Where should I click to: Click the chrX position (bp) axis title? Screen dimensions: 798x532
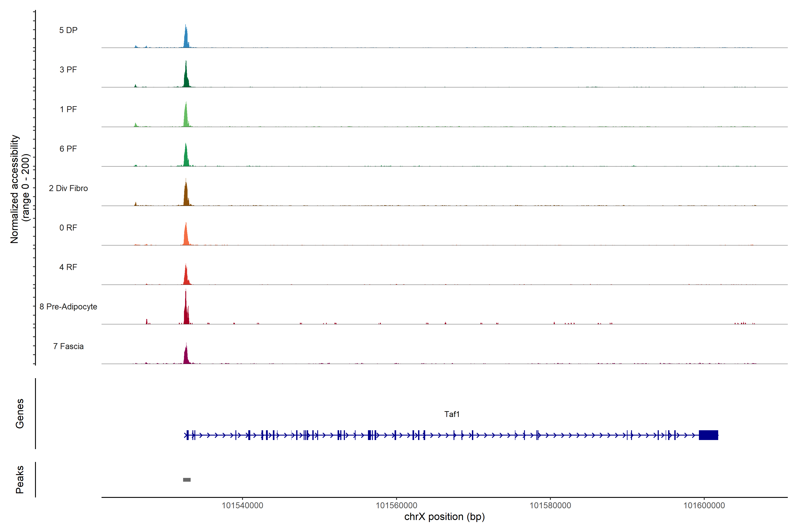click(444, 517)
